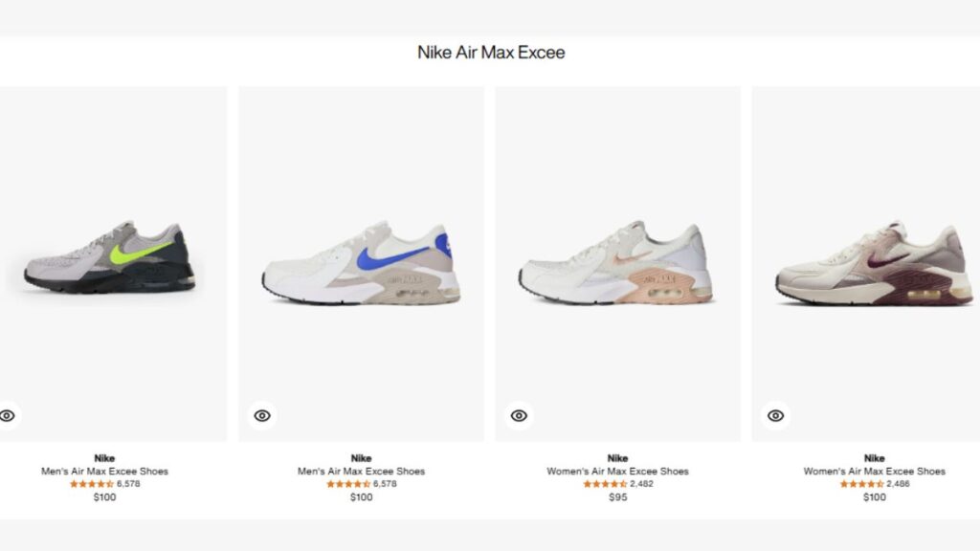Click the eye icon on the peach women's shoe
Image resolution: width=980 pixels, height=551 pixels.
[519, 415]
